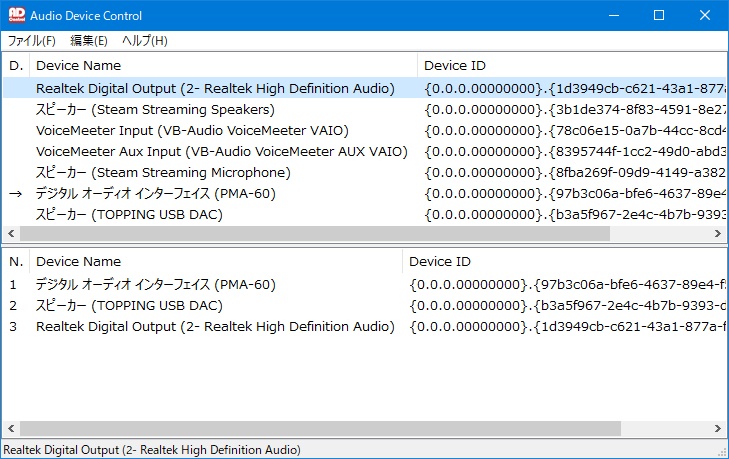The image size is (729, 459).
Task: Click number 2 in the N. column
Action: point(13,306)
